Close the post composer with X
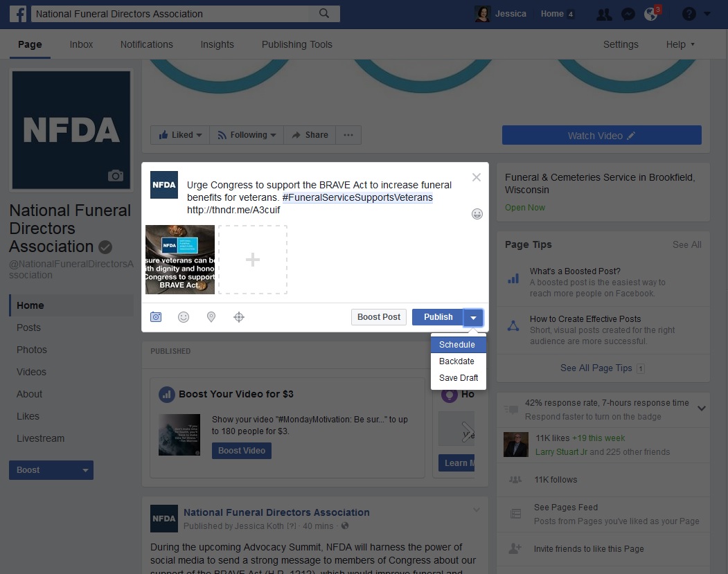 tap(477, 177)
